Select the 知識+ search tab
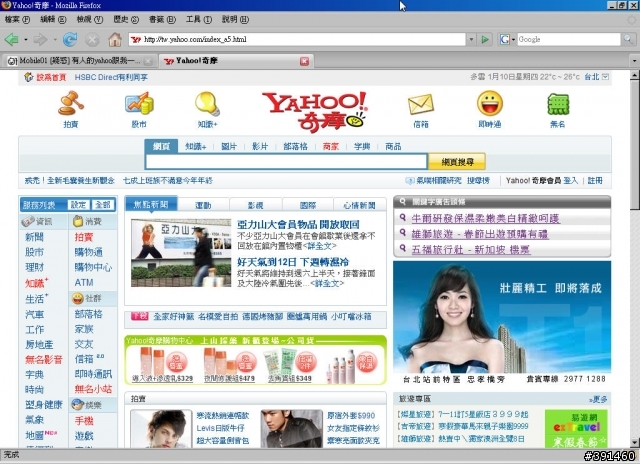The height and width of the screenshot is (464, 640). pyautogui.click(x=196, y=146)
